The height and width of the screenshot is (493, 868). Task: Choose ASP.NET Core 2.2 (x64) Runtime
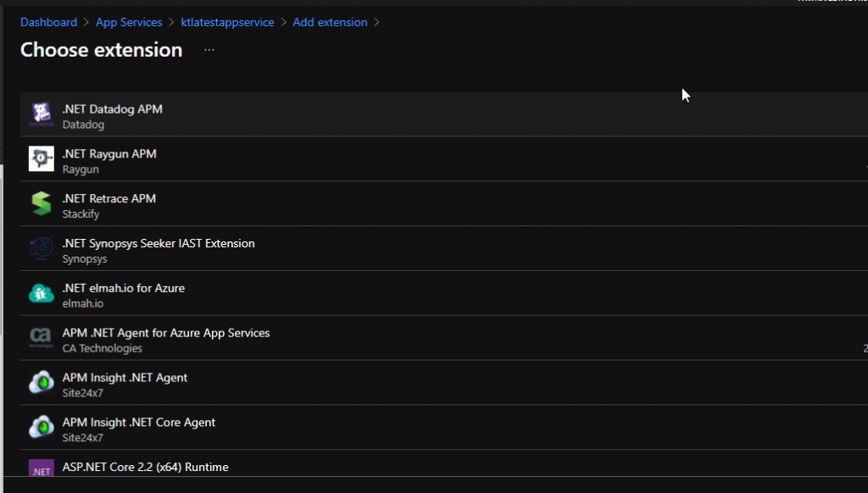point(146,467)
